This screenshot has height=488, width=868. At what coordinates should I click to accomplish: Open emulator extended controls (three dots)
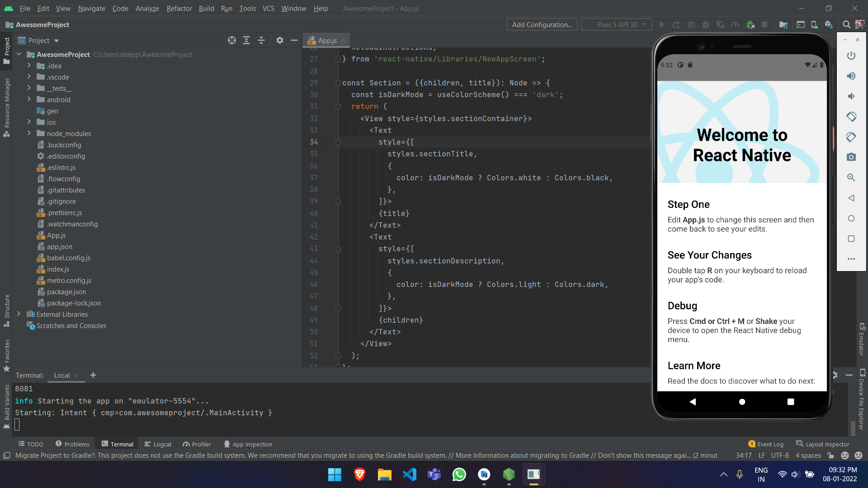click(851, 259)
